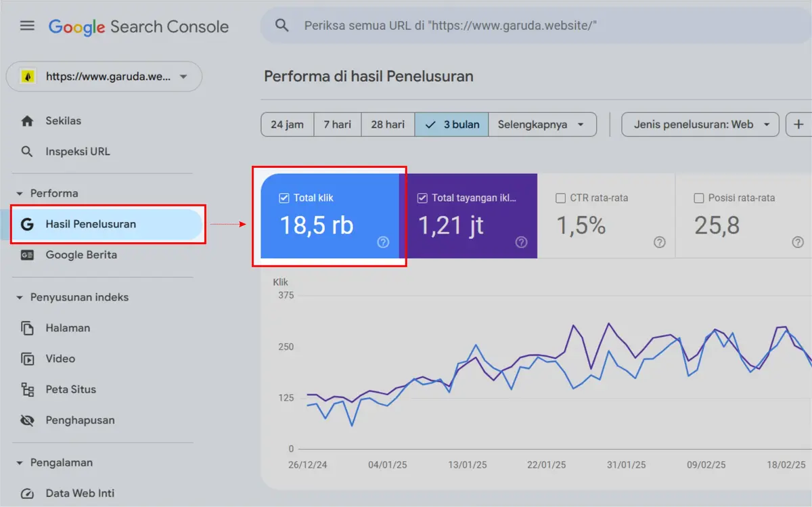
Task: Collapse the Penyusunan indeks section
Action: 19,298
